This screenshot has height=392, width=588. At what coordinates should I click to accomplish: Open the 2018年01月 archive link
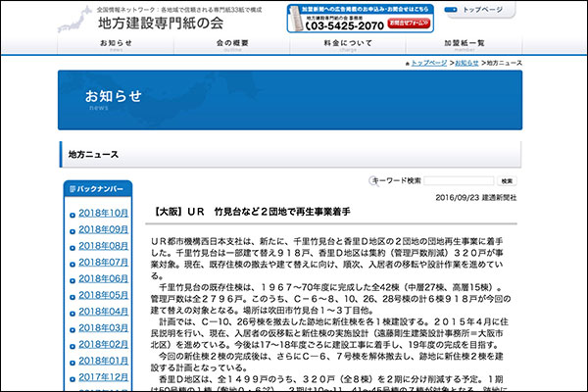(x=103, y=360)
